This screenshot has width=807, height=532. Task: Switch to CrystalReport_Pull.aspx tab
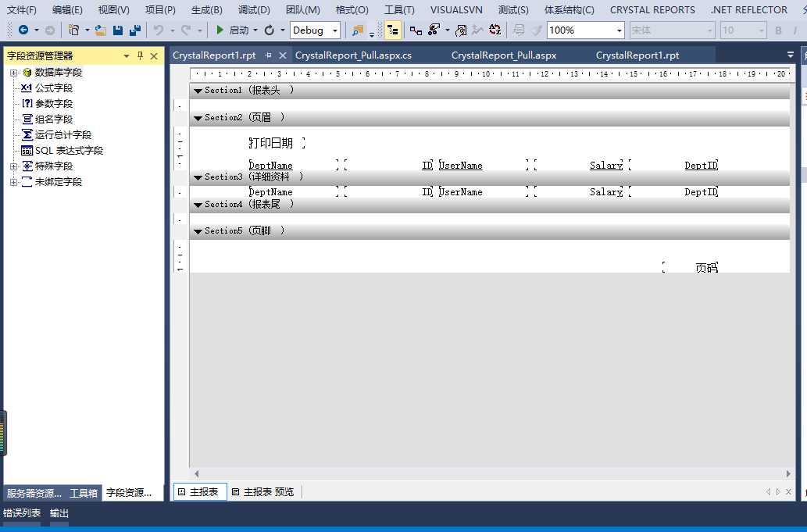(503, 55)
